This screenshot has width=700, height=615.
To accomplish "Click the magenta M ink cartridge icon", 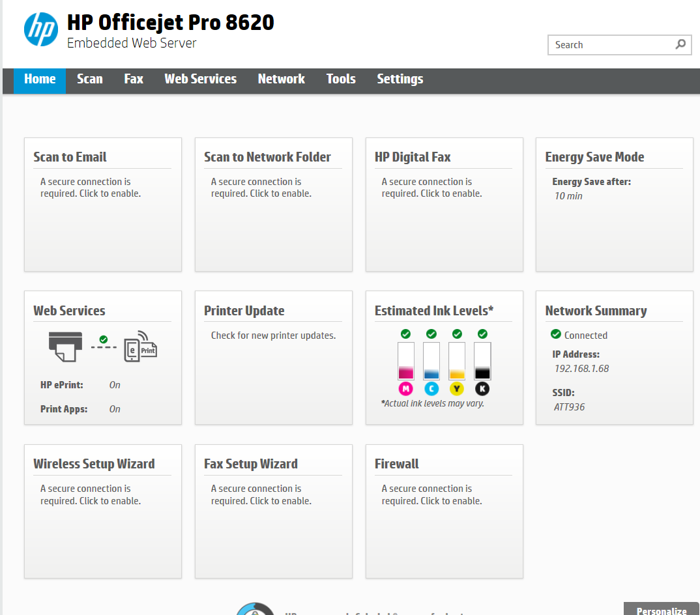I will coord(405,389).
